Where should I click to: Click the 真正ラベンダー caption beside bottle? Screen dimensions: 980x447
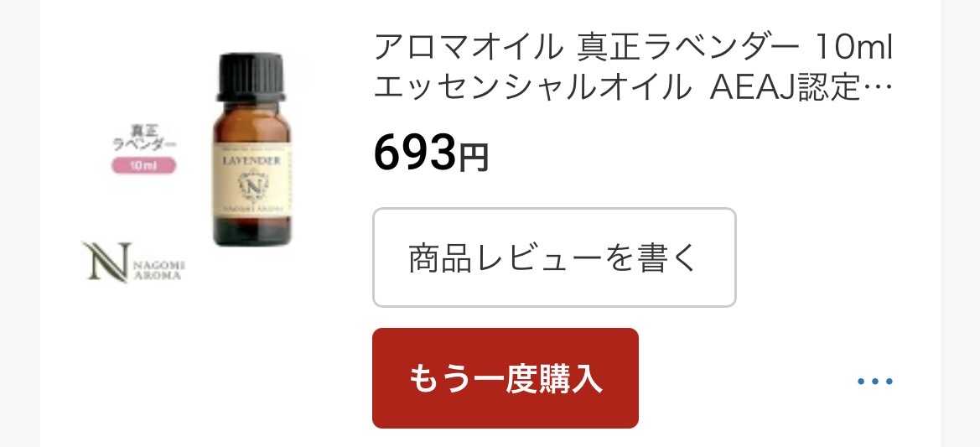(143, 138)
